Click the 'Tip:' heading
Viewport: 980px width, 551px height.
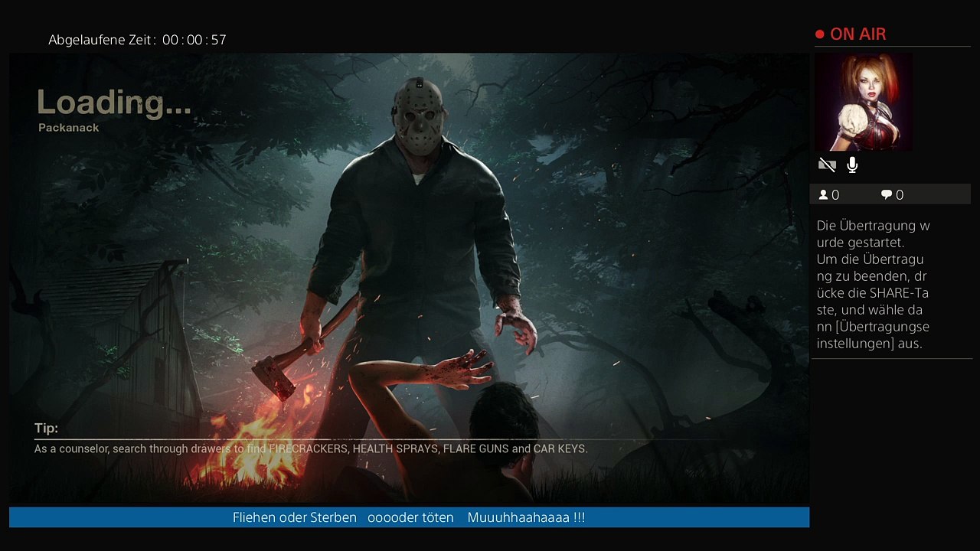[x=46, y=429]
